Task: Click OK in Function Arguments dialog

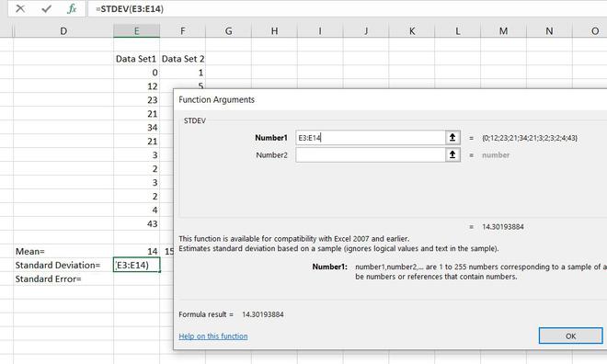Action: pyautogui.click(x=570, y=336)
